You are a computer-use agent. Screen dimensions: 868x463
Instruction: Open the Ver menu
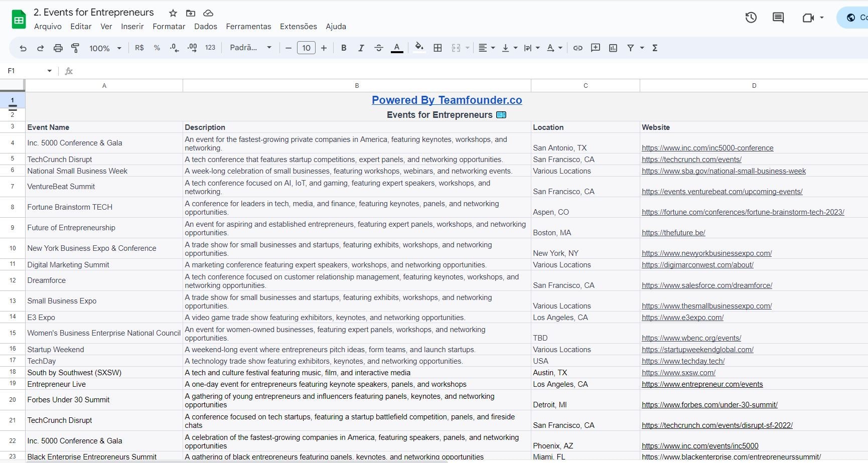click(106, 27)
